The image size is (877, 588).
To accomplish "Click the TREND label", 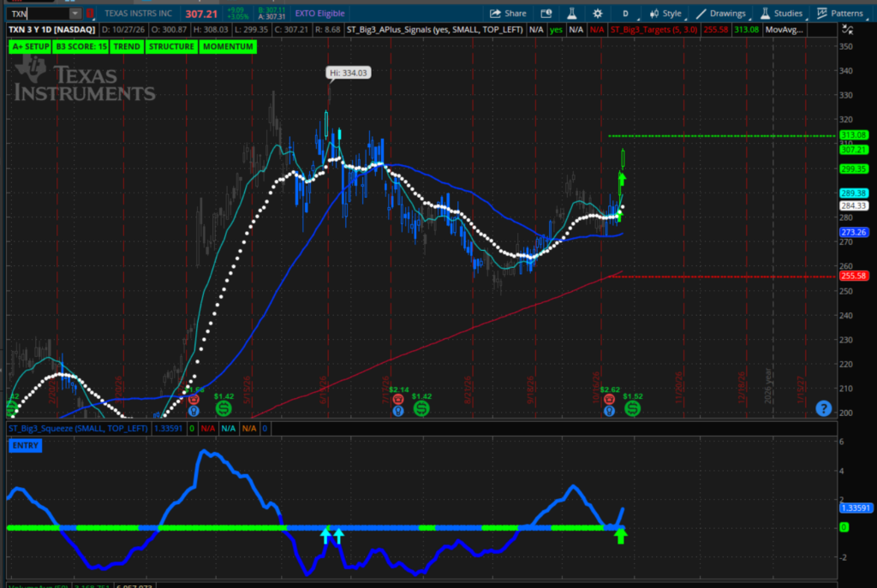I will tap(127, 46).
